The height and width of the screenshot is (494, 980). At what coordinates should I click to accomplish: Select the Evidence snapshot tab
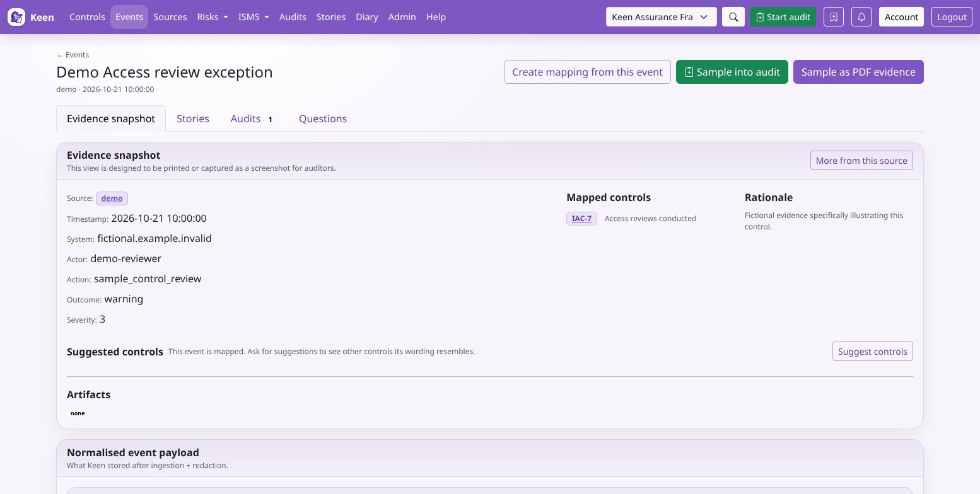[111, 118]
